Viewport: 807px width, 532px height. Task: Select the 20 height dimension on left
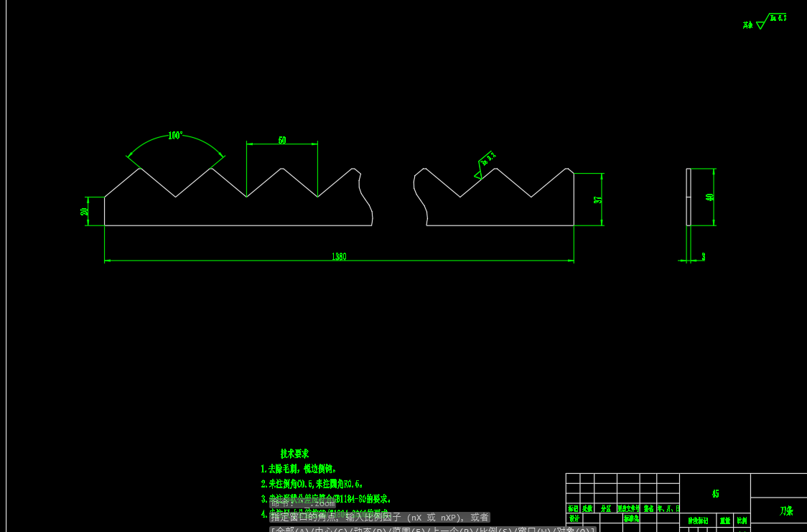click(84, 212)
